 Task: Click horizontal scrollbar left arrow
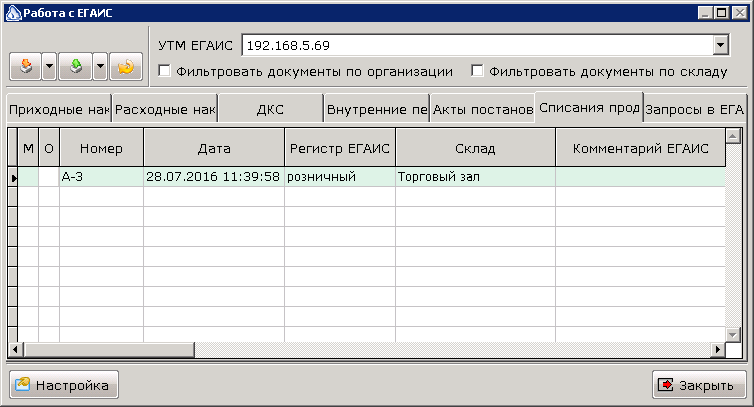click(x=15, y=349)
